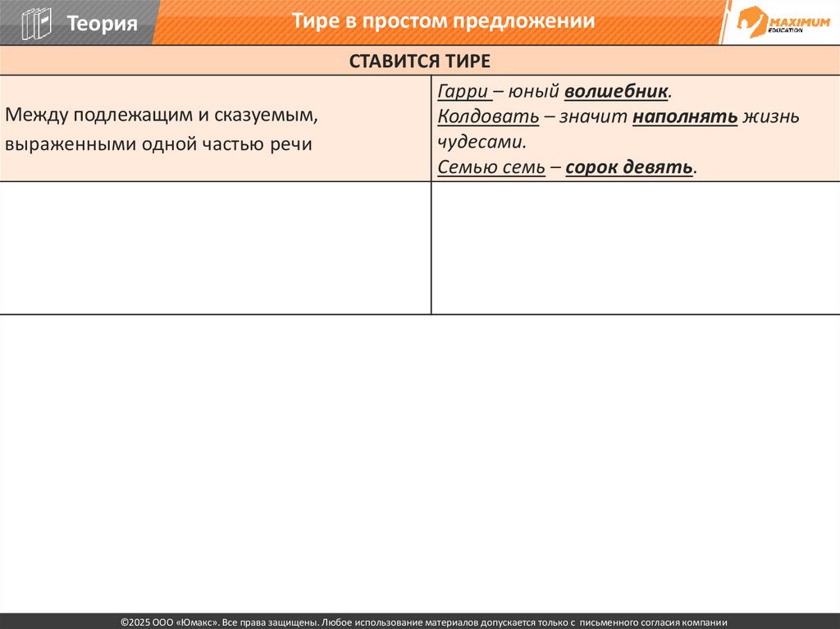Click the bold word 'наполнять'
This screenshot has width=840, height=629.
tap(685, 116)
